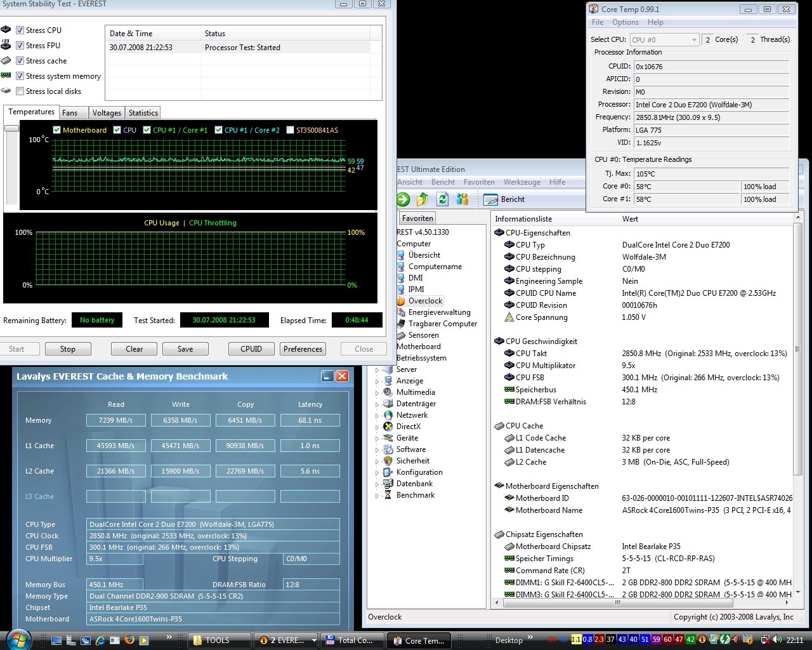Image resolution: width=812 pixels, height=650 pixels.
Task: Click the two-people icon in EVEREST toolbar
Action: coord(462,199)
